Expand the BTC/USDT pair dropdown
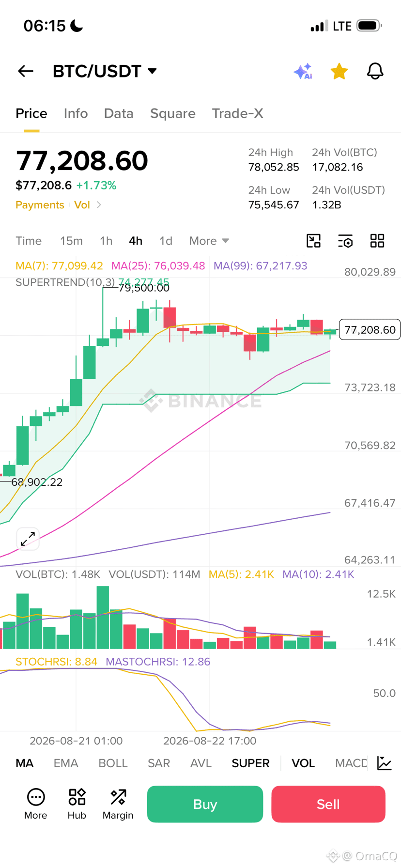The width and height of the screenshot is (401, 868). pyautogui.click(x=153, y=71)
